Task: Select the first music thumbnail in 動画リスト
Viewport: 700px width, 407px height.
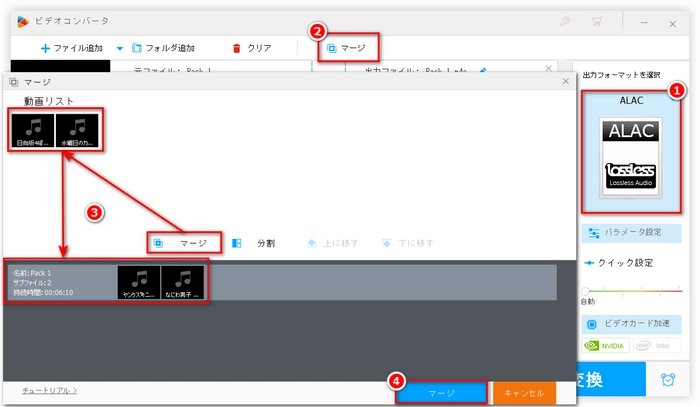Action: point(33,131)
